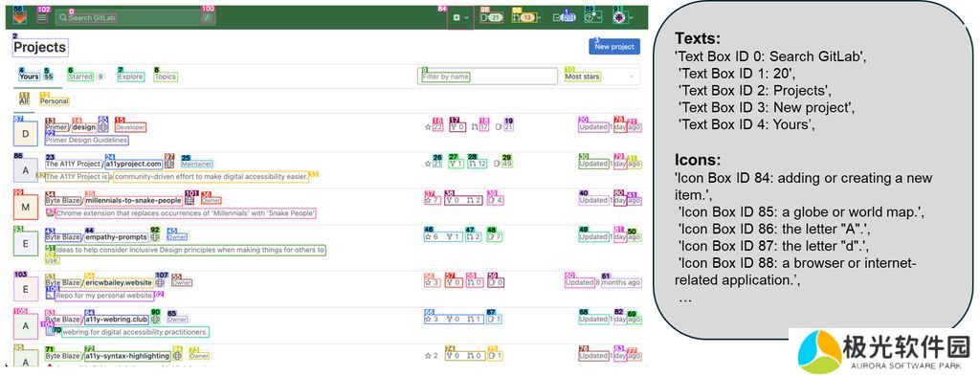Click the fork count icon for empathy-prompts
The height and width of the screenshot is (376, 980).
452,236
